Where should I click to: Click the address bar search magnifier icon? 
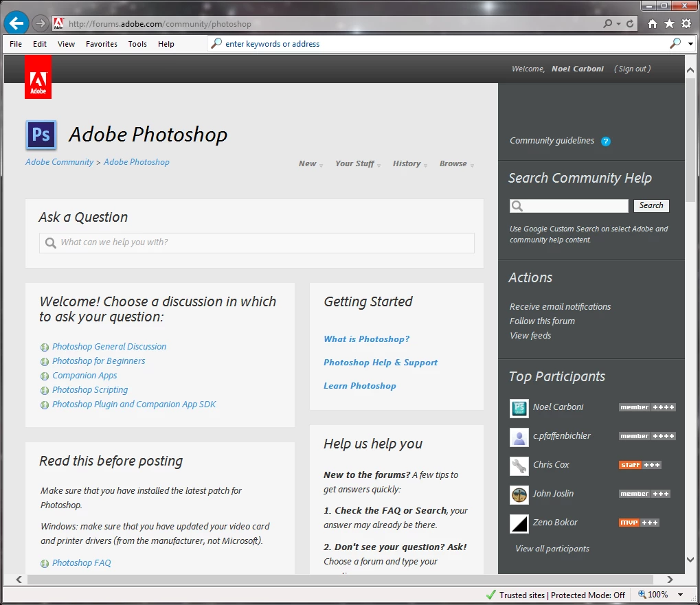[x=607, y=23]
